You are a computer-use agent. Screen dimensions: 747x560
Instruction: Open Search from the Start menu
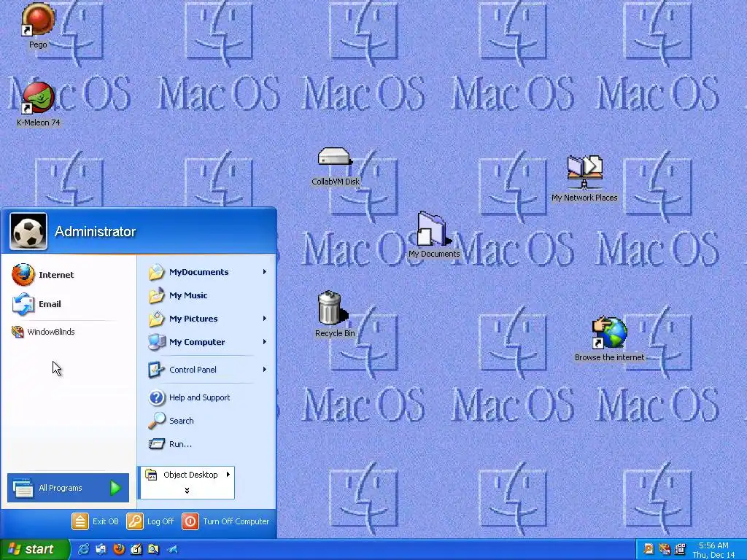pos(206,421)
